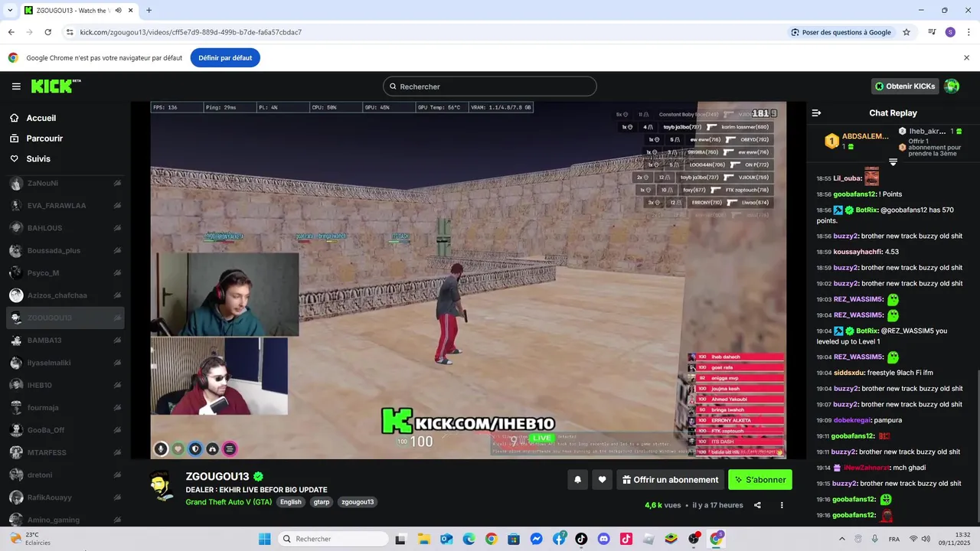The width and height of the screenshot is (980, 551).
Task: Open Chrome media controls icon
Action: point(932,32)
